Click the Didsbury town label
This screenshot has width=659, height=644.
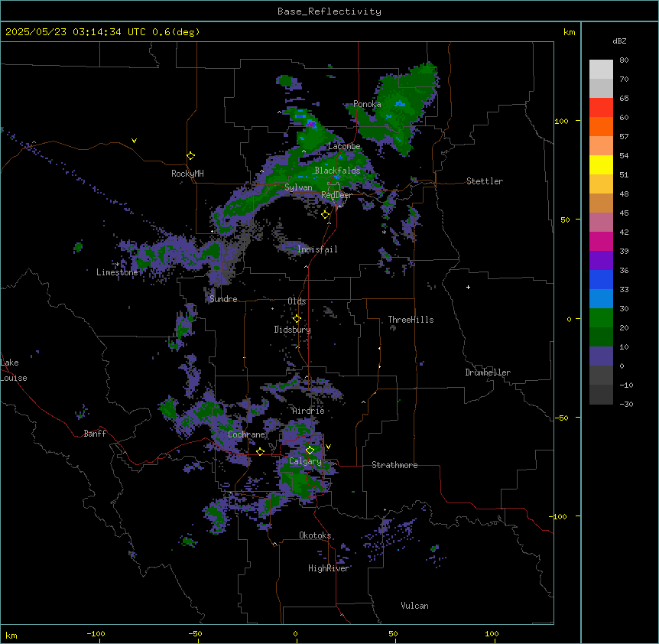click(x=293, y=330)
